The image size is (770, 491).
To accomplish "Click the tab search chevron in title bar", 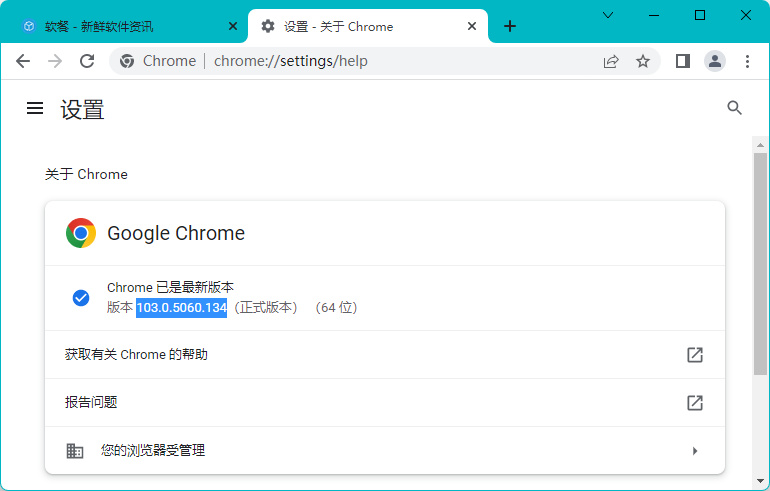I will (607, 15).
